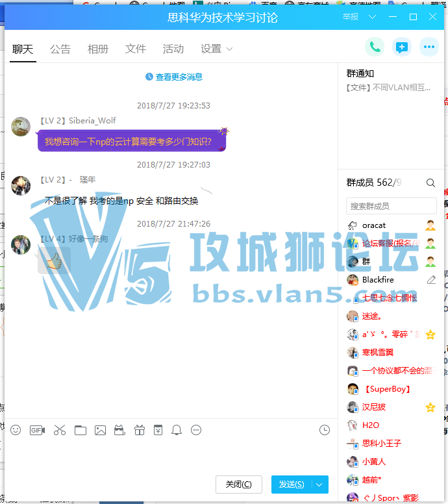This screenshot has width=448, height=504.
Task: Select the scissors screenshot tool
Action: coord(60,430)
